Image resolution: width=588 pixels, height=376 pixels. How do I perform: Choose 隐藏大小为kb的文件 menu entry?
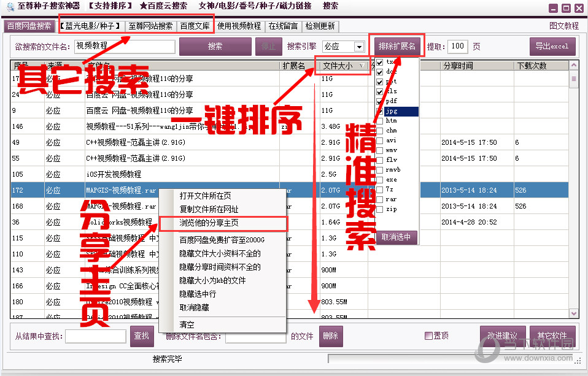click(x=212, y=280)
